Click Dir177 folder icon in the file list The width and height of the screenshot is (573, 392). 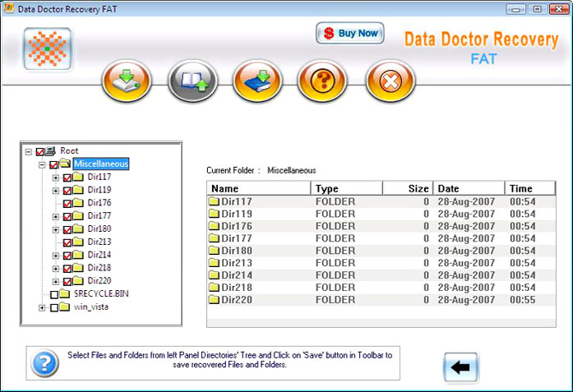tap(214, 238)
